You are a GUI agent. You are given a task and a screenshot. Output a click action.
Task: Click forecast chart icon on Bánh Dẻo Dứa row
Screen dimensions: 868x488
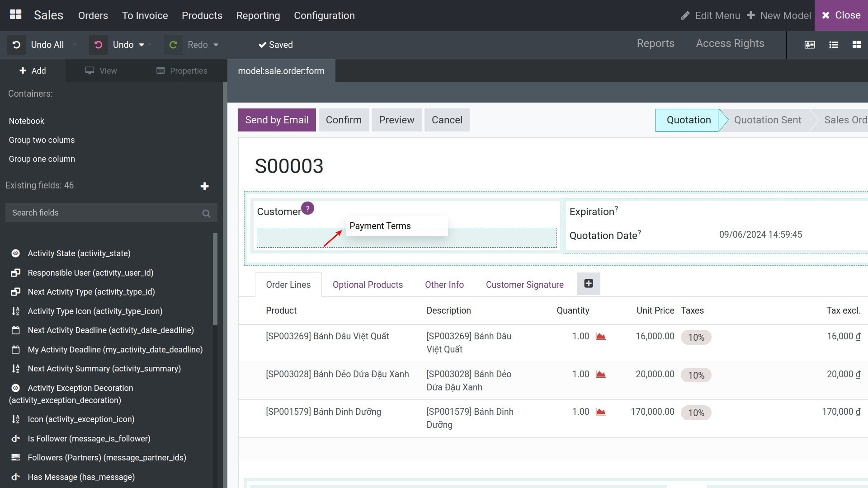tap(600, 375)
